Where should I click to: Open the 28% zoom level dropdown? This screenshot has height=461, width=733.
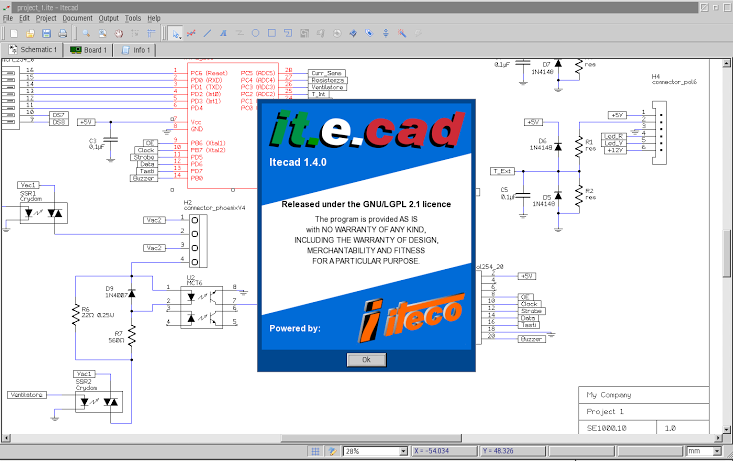pyautogui.click(x=403, y=451)
